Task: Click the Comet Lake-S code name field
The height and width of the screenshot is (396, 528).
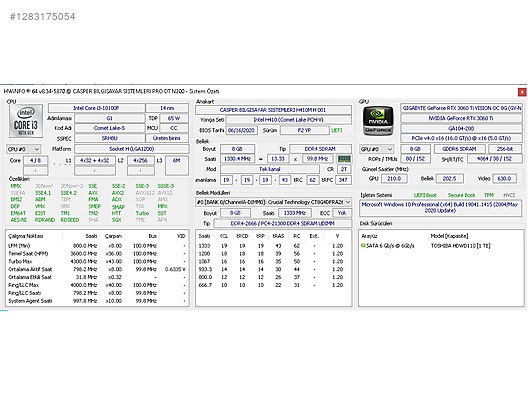Action: click(x=109, y=128)
